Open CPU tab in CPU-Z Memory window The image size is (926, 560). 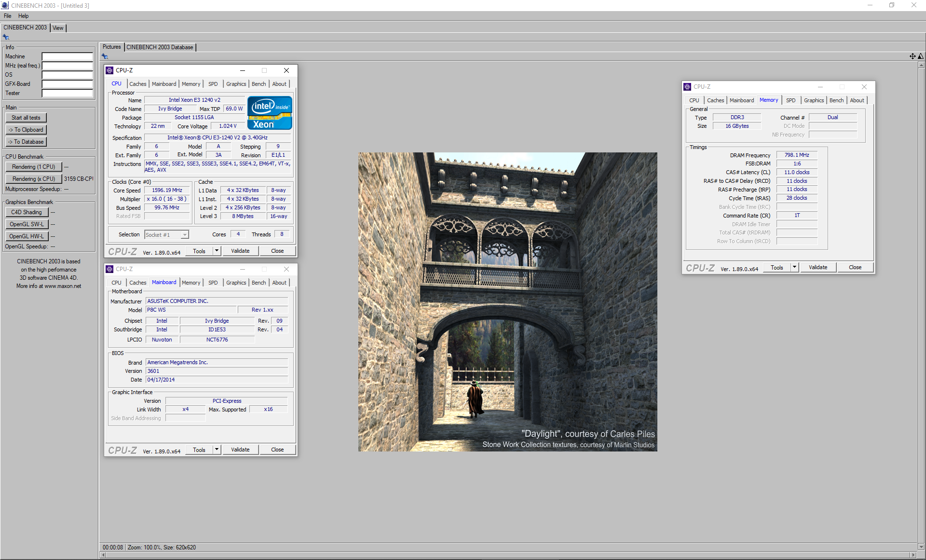click(x=694, y=100)
